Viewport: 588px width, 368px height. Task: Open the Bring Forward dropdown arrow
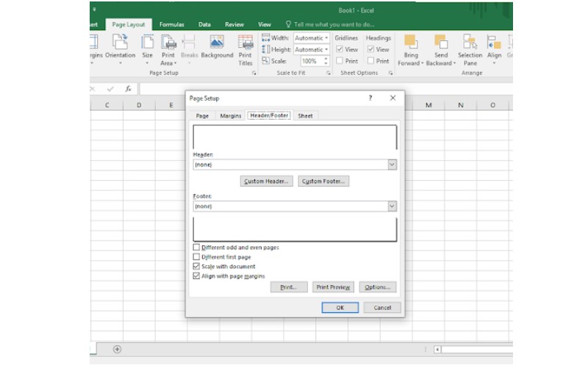click(422, 63)
